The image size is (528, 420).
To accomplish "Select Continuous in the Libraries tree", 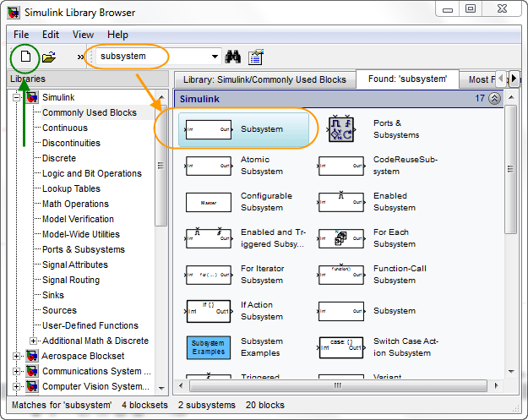I will 65,128.
